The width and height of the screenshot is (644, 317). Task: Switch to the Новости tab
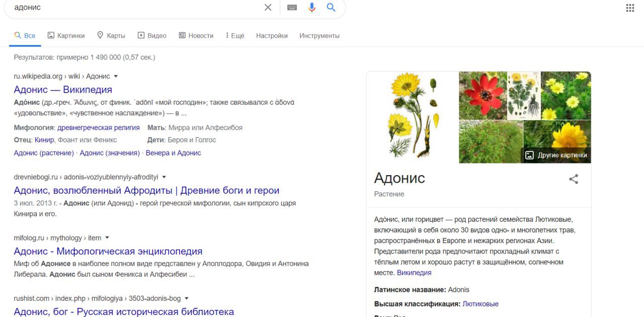[x=196, y=36]
